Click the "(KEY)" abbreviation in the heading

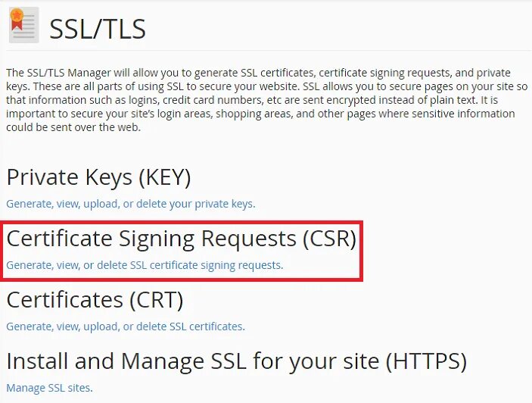pos(164,177)
